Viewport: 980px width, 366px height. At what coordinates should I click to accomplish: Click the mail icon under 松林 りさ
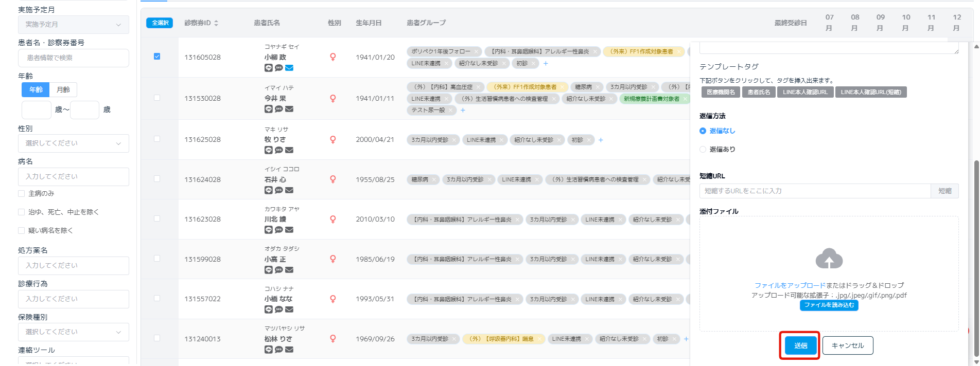tap(289, 350)
